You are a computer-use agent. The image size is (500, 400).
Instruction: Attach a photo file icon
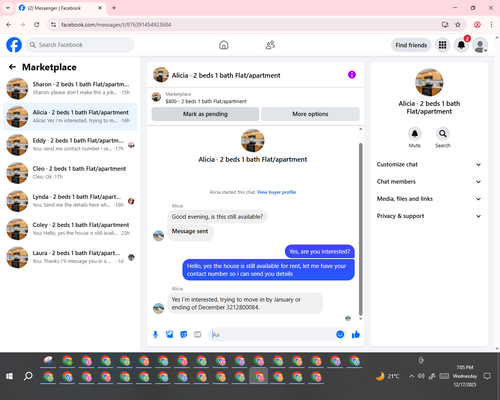click(170, 334)
